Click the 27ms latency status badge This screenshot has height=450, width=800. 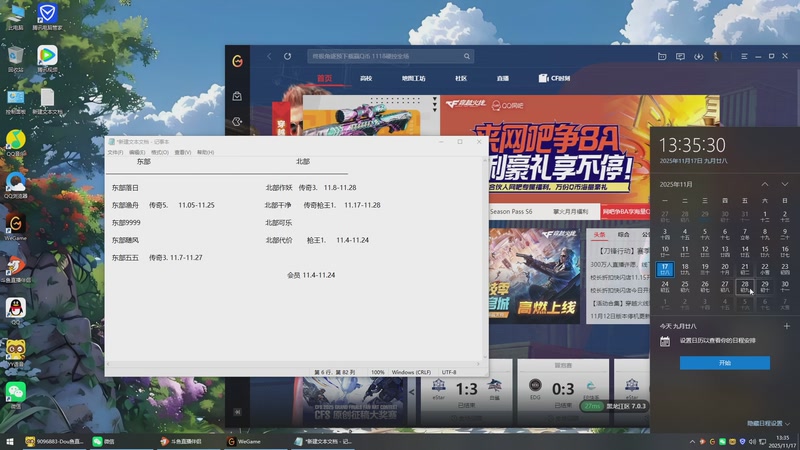[592, 406]
